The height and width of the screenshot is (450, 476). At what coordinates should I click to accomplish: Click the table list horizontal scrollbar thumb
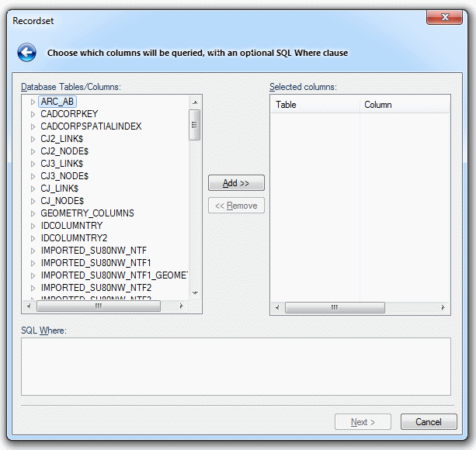(x=99, y=306)
